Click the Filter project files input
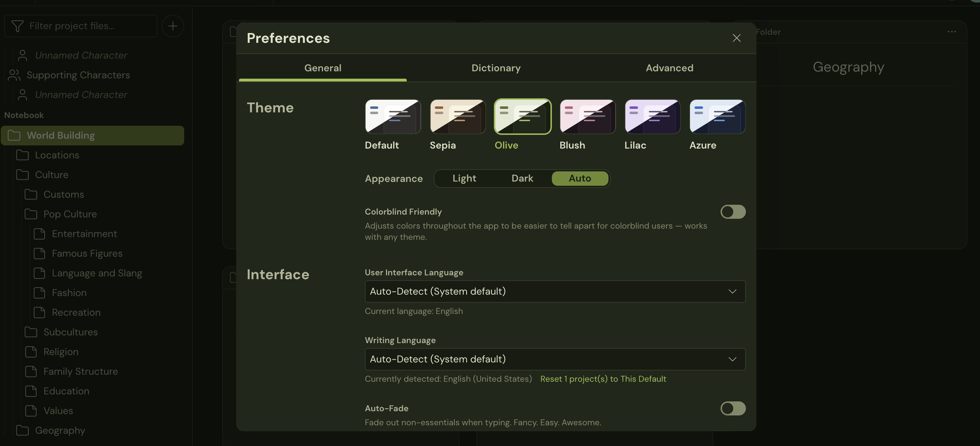The height and width of the screenshot is (446, 980). (x=80, y=26)
